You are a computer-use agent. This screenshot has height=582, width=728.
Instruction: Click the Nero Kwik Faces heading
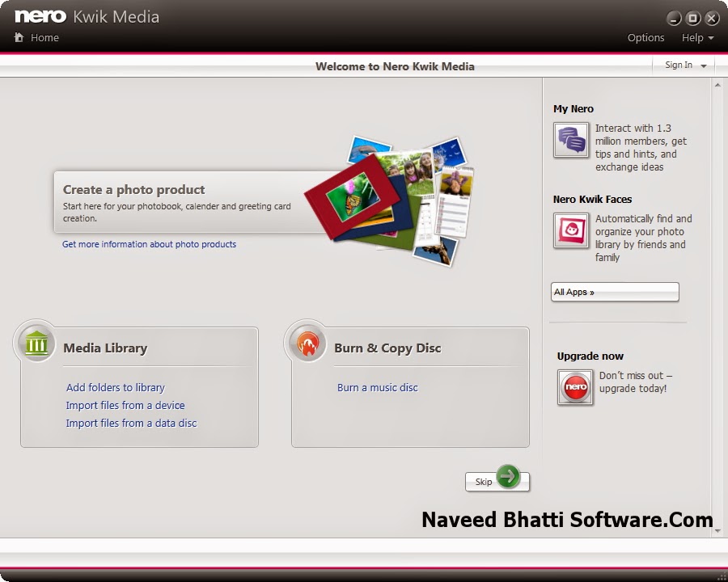pyautogui.click(x=592, y=199)
